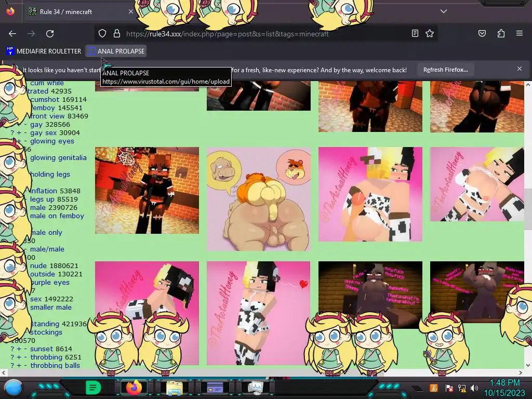The height and width of the screenshot is (399, 532).
Task: Go back one page with the back arrow
Action: (12, 34)
